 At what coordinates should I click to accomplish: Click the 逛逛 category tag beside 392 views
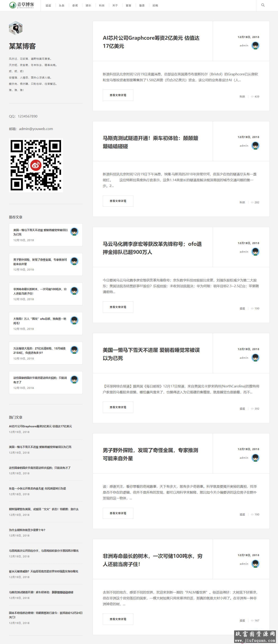tap(242, 409)
